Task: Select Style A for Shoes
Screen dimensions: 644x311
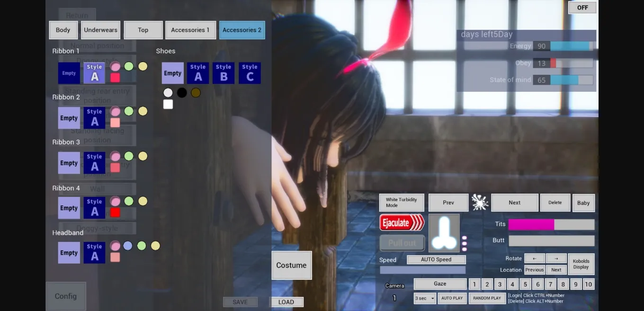Action: 198,72
